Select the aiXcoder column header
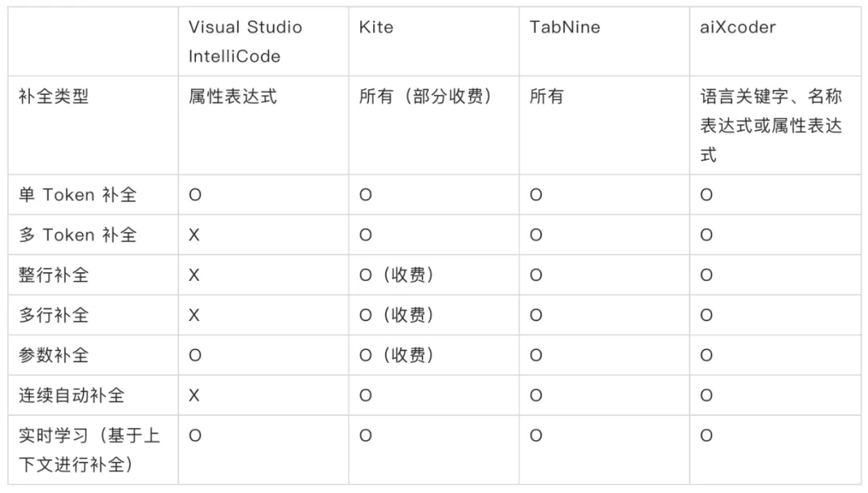Screen dimensions: 868x493 738,27
